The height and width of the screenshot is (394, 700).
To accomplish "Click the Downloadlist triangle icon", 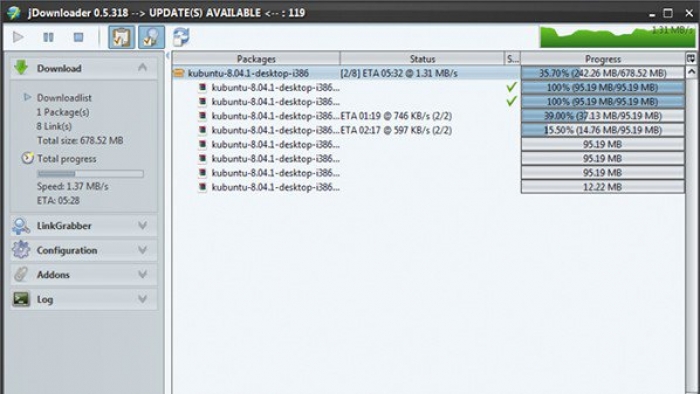I will (x=27, y=97).
